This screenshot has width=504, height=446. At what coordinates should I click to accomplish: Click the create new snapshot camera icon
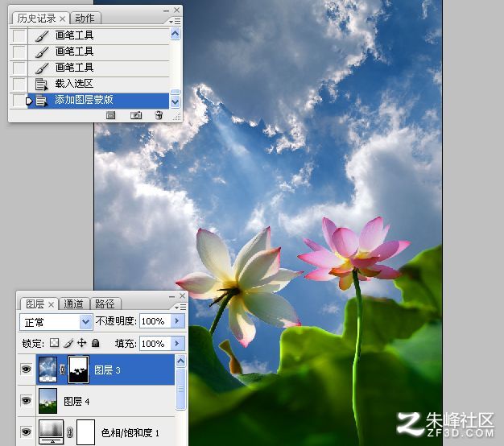[136, 115]
